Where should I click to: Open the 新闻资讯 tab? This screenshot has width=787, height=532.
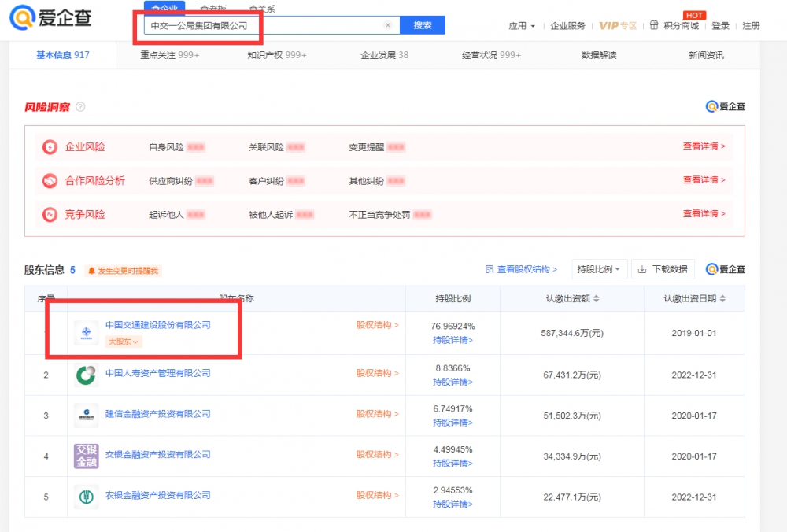pyautogui.click(x=706, y=55)
